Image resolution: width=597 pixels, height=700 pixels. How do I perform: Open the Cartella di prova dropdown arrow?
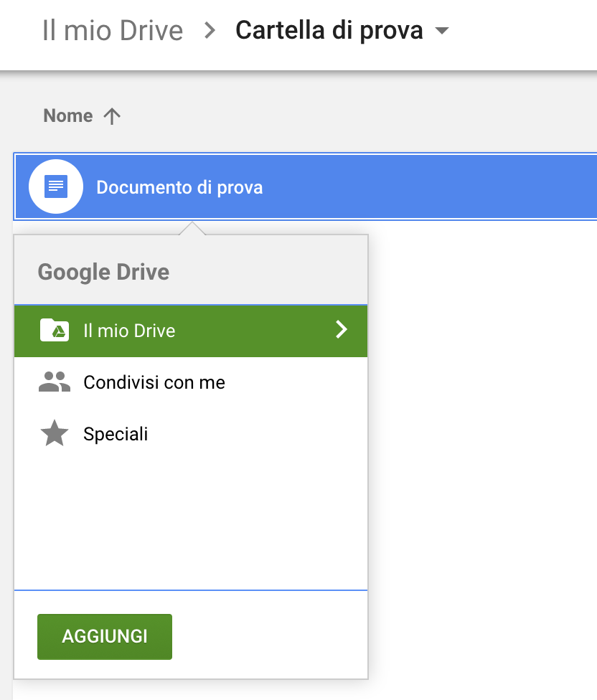pos(441,30)
